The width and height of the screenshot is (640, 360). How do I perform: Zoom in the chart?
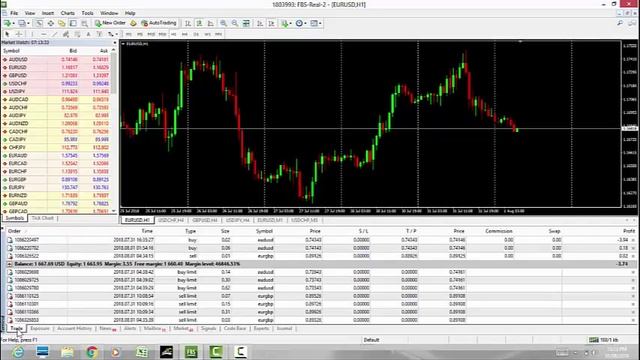223,23
